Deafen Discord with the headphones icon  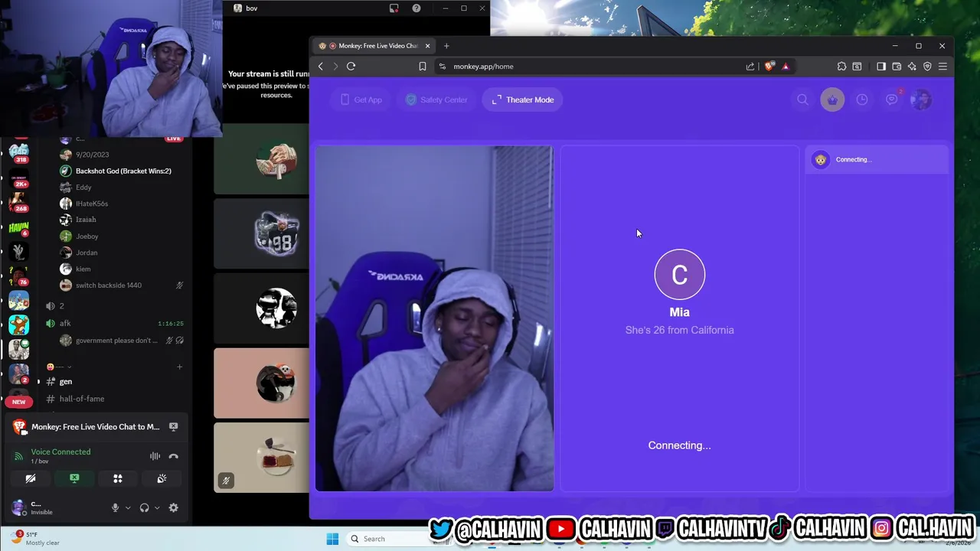pyautogui.click(x=144, y=507)
